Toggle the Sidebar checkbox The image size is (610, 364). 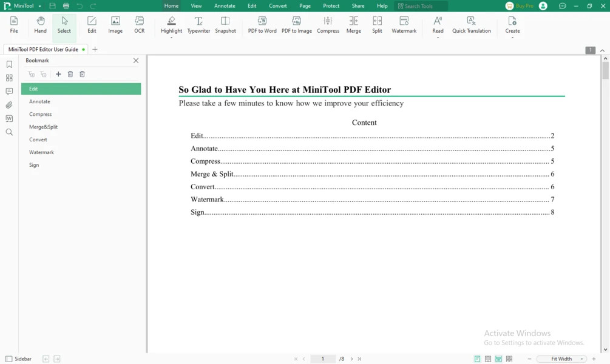pyautogui.click(x=9, y=359)
